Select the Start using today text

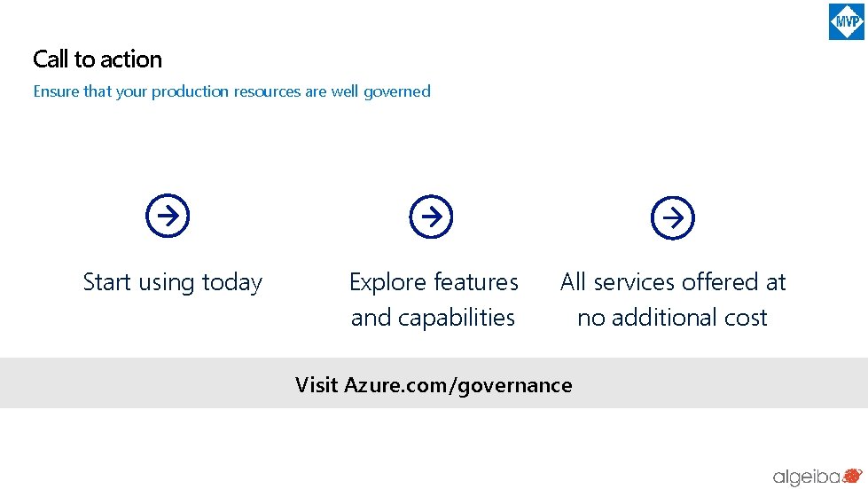click(x=173, y=282)
